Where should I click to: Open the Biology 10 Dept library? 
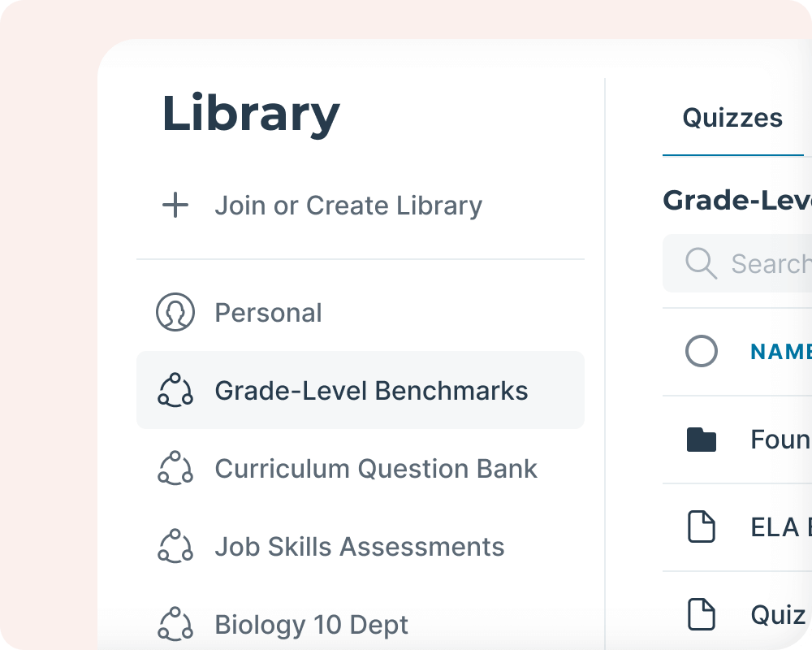(312, 625)
